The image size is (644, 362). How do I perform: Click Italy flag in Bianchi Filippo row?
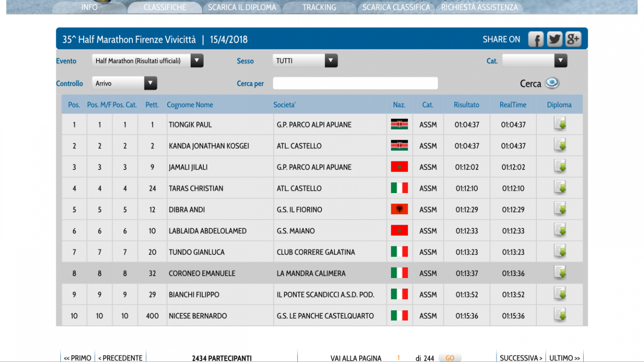399,294
